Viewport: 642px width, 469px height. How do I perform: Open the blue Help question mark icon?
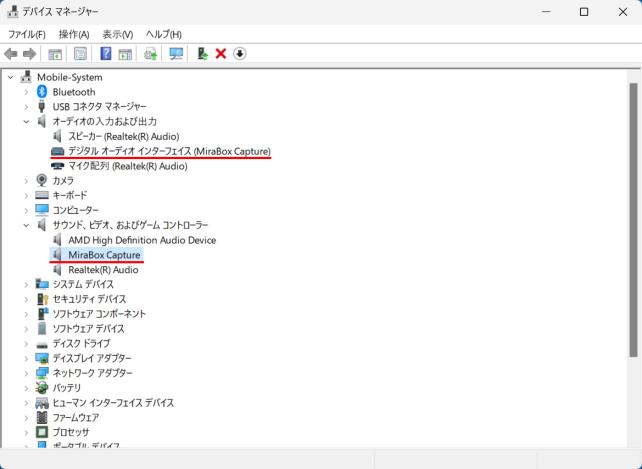click(x=106, y=54)
